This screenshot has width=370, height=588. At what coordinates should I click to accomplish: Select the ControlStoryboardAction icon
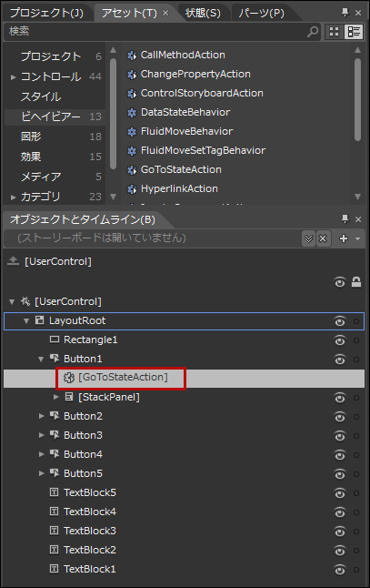[132, 94]
